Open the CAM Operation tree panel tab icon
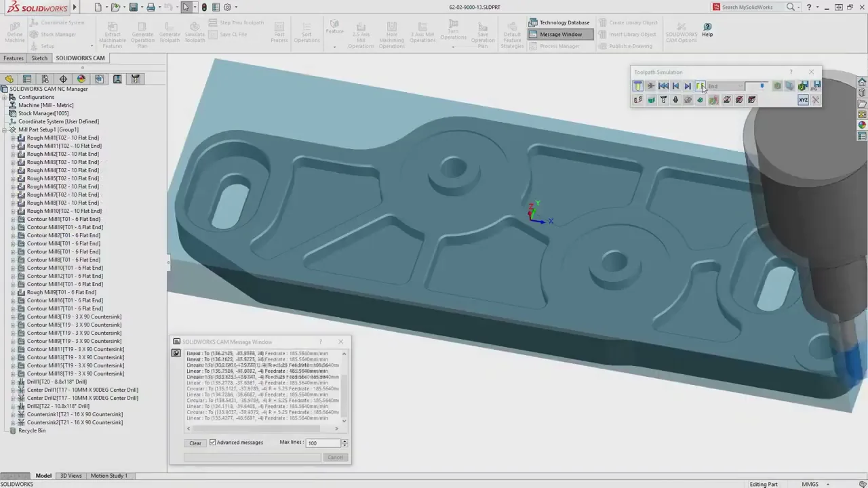Image resolution: width=868 pixels, height=488 pixels. click(x=117, y=79)
